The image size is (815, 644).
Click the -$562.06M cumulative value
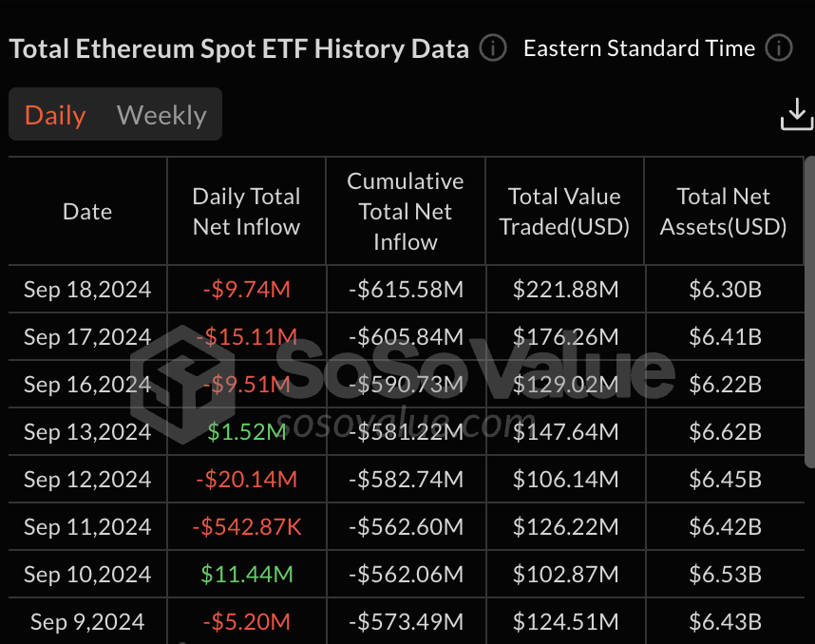(406, 575)
